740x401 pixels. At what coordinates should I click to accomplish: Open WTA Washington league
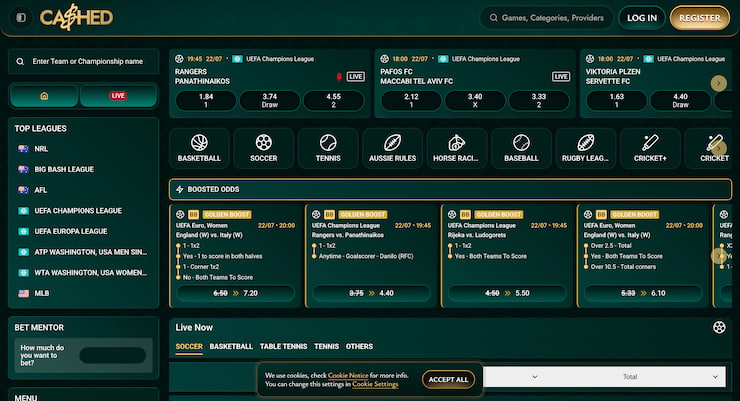click(91, 273)
